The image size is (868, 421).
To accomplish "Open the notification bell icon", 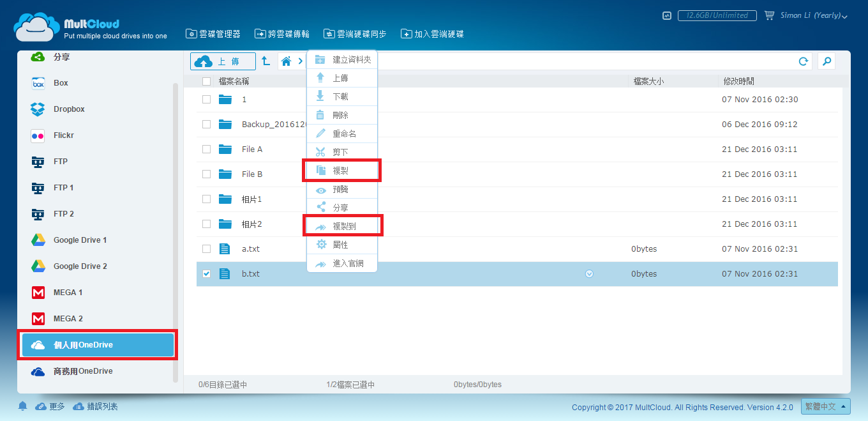I will click(x=23, y=406).
